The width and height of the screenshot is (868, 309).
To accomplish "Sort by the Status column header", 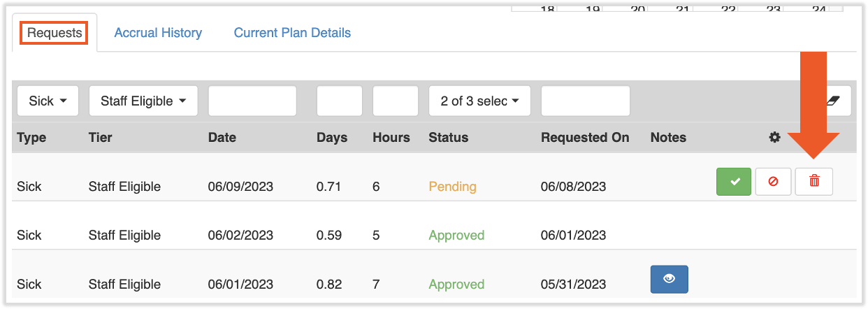I will (448, 138).
